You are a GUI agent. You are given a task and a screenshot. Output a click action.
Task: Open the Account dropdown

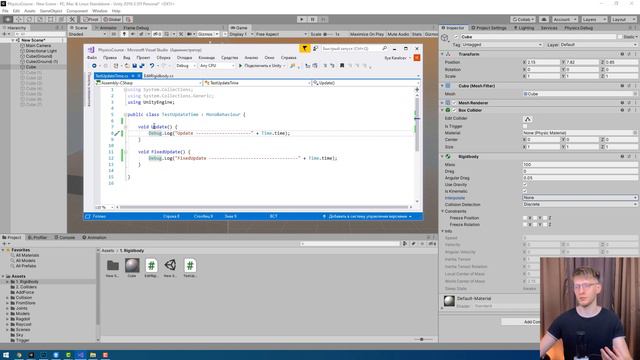point(565,19)
